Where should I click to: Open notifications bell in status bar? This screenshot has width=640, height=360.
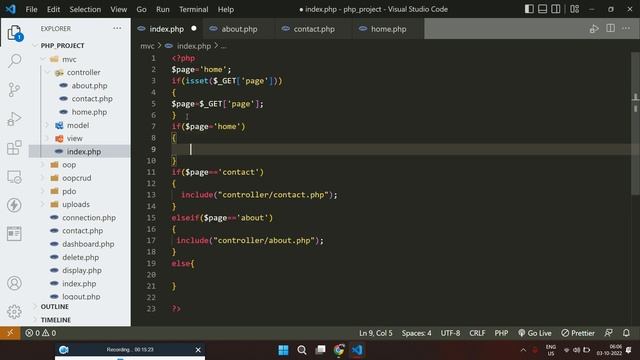(x=626, y=333)
